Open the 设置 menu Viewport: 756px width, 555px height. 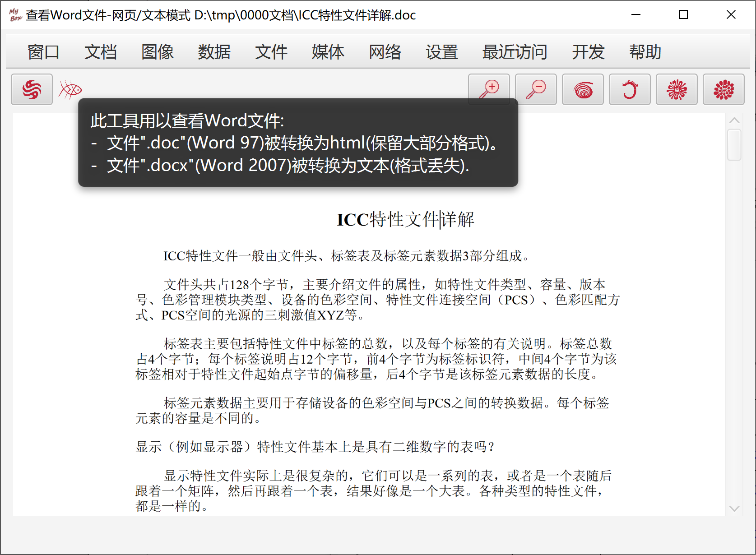[x=441, y=52]
